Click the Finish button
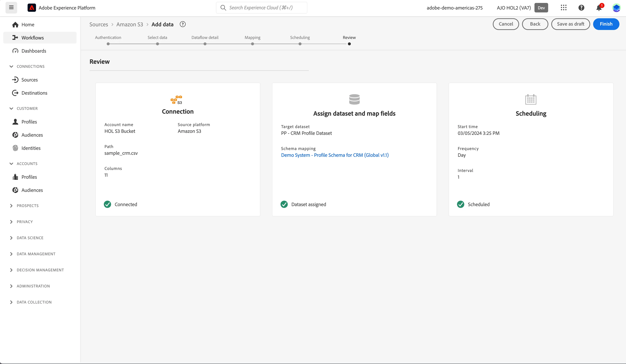Screen dimensions: 626x364 tap(606, 24)
